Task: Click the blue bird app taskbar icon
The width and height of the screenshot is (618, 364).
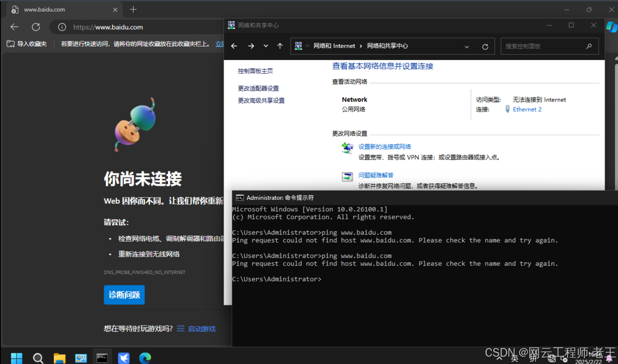Action: tap(124, 358)
